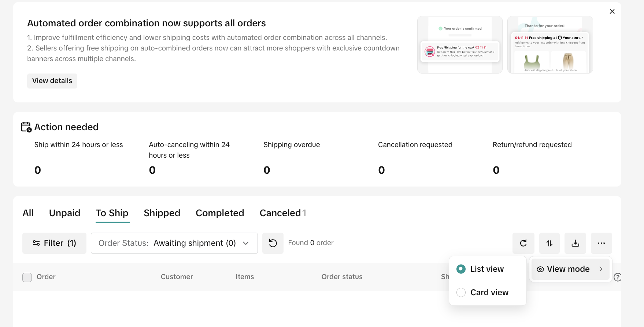
Task: Reset filters with the undo arrow icon
Action: [x=273, y=243]
